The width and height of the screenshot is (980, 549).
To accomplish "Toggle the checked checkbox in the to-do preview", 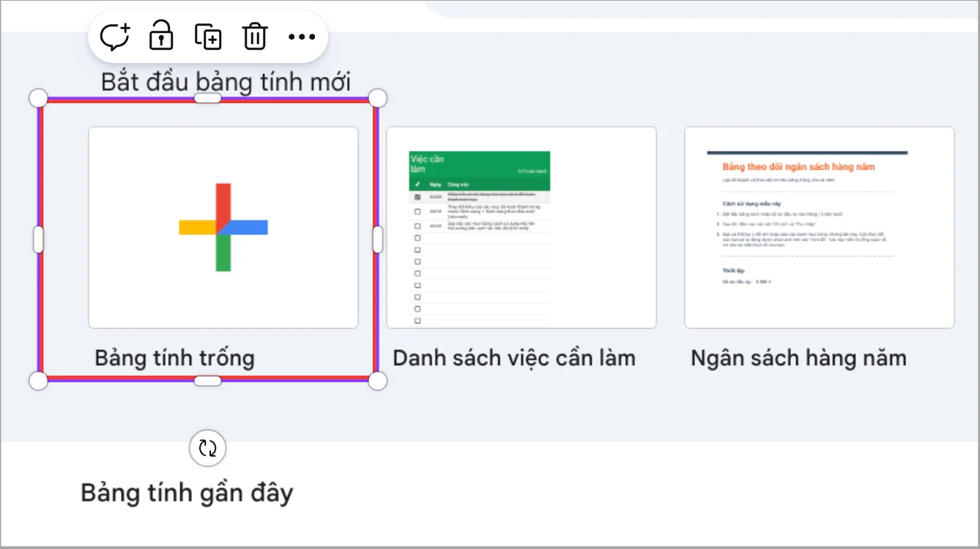I will tap(417, 197).
